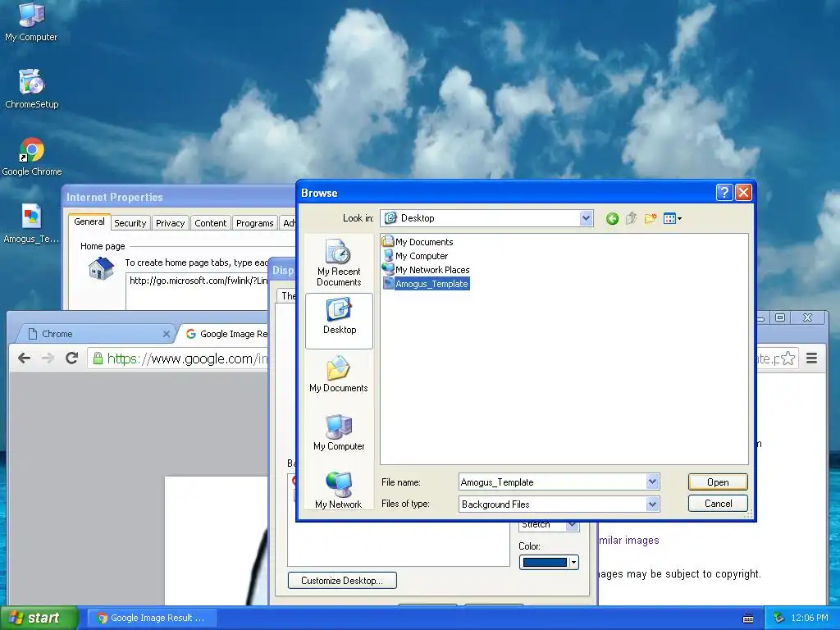Click Chrome back arrow button

pyautogui.click(x=24, y=358)
